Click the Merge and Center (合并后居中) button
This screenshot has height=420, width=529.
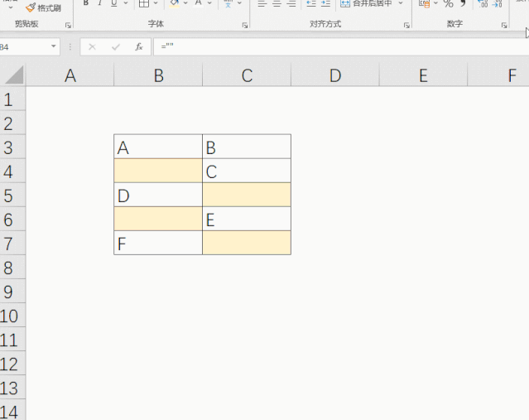click(x=367, y=3)
